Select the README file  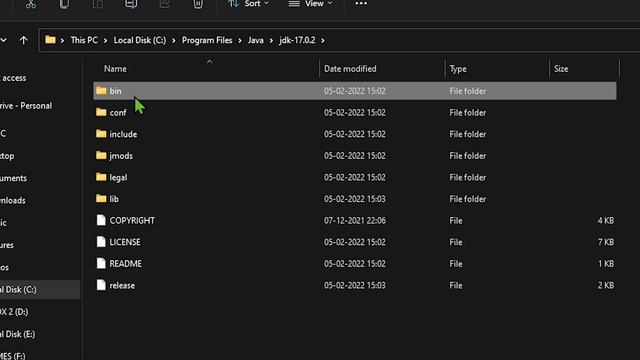355,264
